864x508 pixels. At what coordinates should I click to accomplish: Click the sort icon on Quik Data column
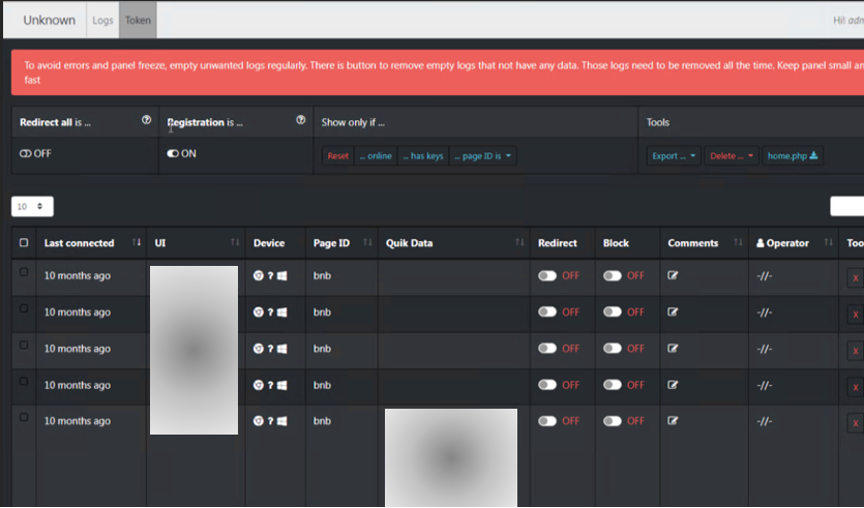click(519, 243)
